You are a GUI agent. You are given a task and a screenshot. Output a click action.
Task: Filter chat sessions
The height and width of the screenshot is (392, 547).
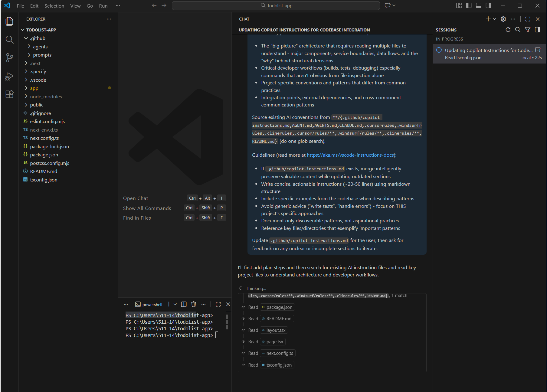point(528,30)
